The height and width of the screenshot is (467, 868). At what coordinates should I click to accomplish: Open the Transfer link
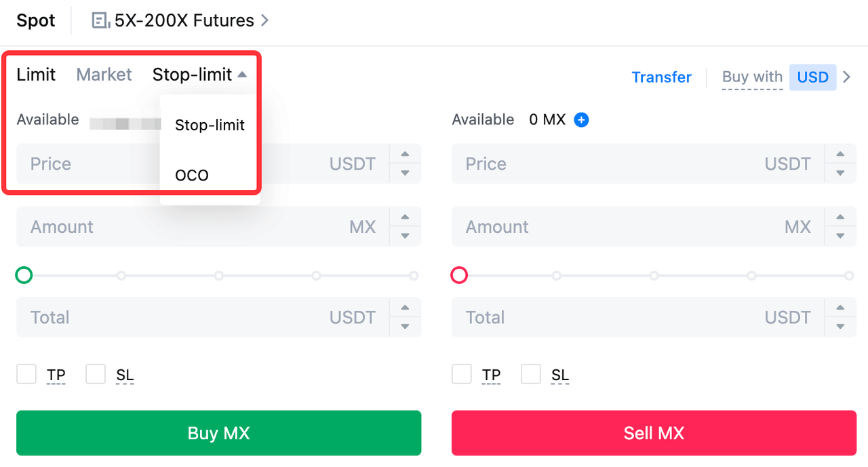point(661,77)
